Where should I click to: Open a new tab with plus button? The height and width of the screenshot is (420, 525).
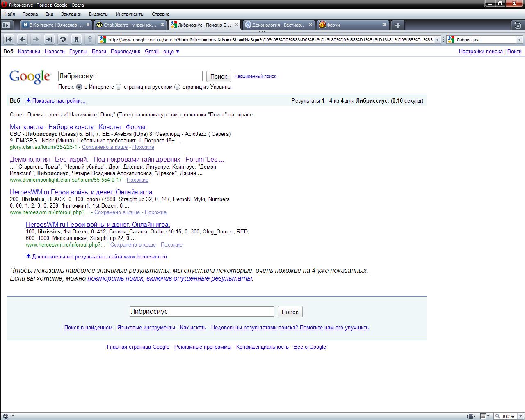(397, 25)
